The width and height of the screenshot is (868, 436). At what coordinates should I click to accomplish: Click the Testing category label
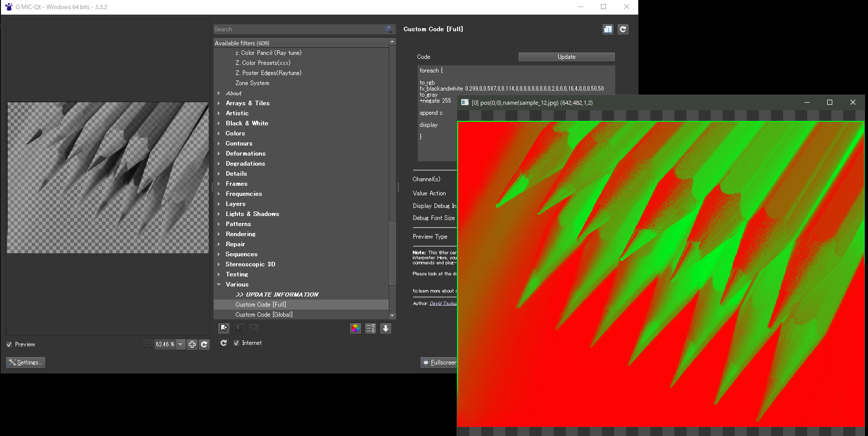tap(237, 274)
